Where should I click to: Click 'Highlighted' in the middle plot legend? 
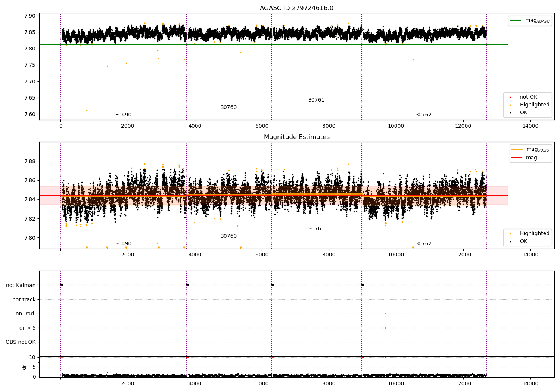(x=534, y=234)
